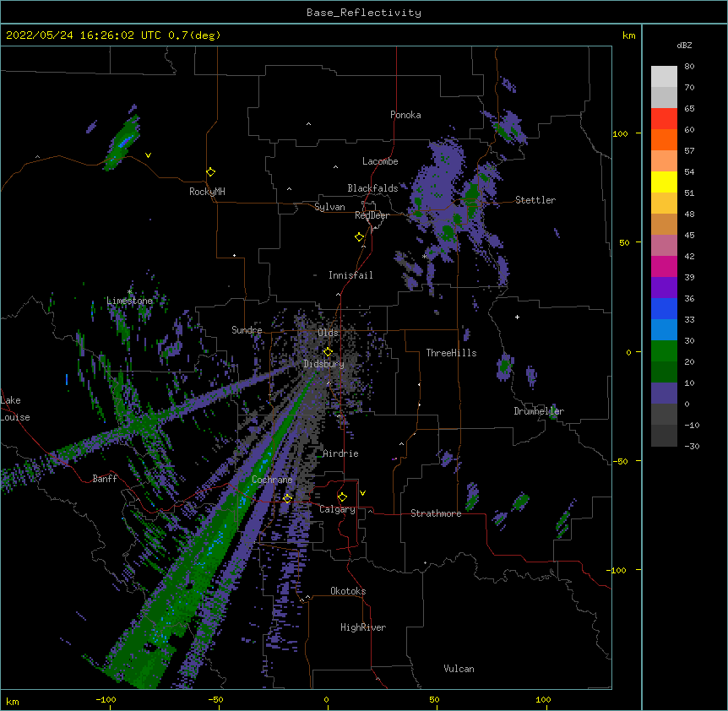Click the yellow marker south of RedDeer
Screen dimensions: 728x711
pos(359,237)
